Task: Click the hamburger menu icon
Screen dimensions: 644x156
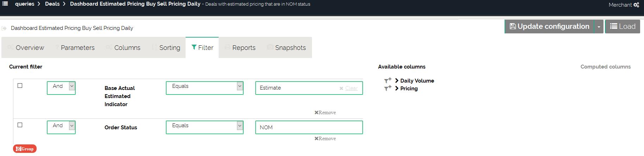Action: coord(5,4)
